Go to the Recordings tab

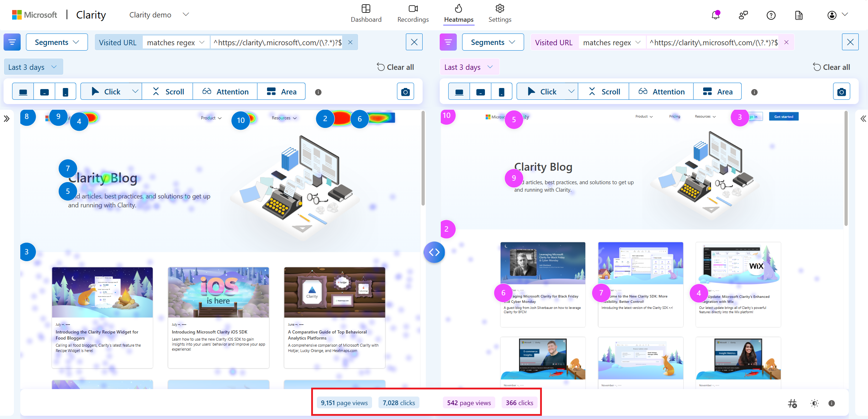[413, 14]
